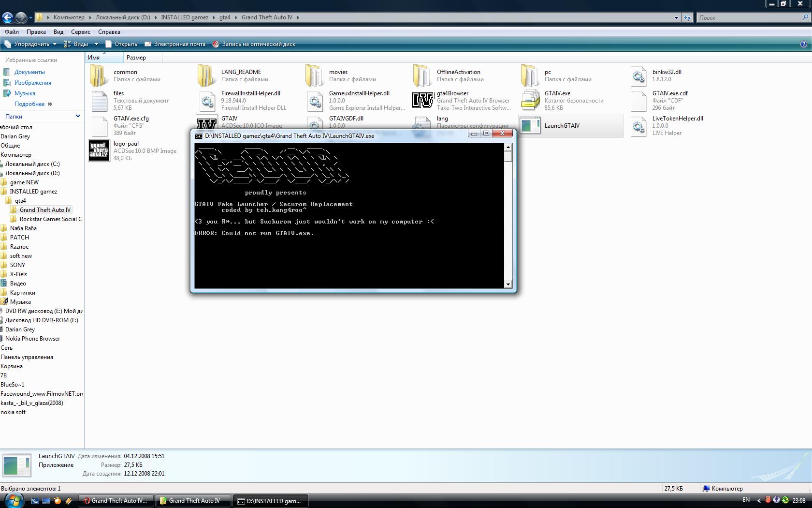Select Локальный диск (C:) in folder tree

32,164
